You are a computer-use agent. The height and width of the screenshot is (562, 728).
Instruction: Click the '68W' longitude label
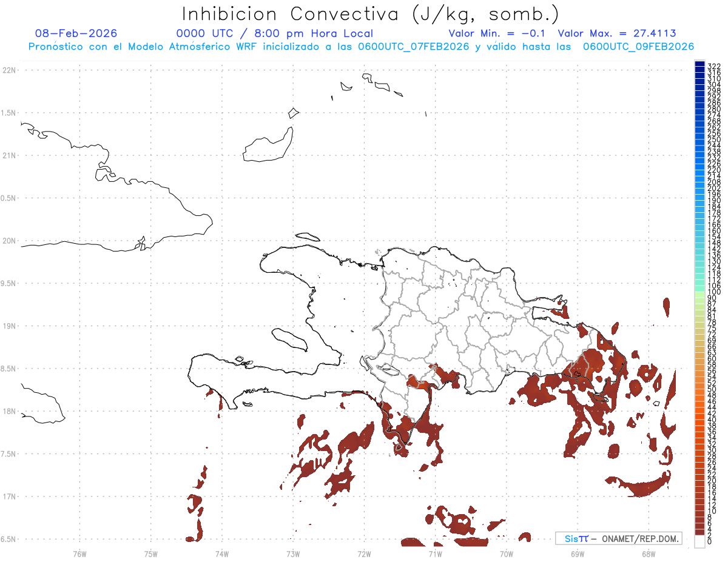(649, 554)
